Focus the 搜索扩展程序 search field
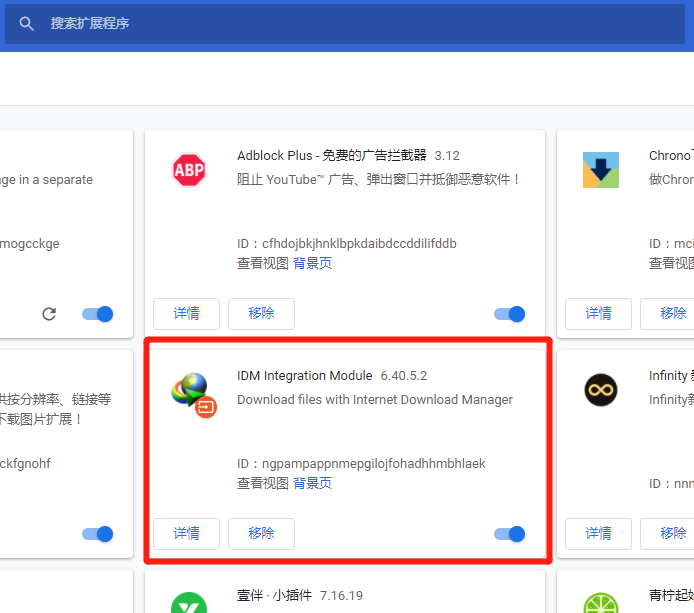694x613 pixels. pyautogui.click(x=345, y=23)
